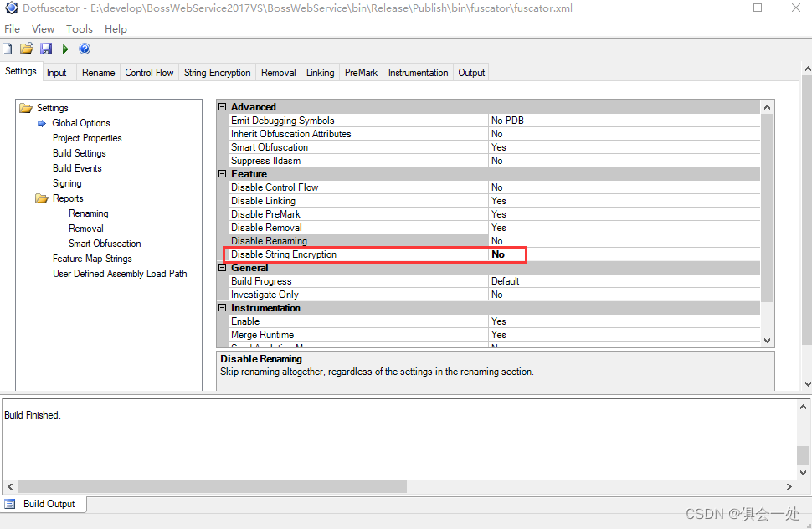Open the File menu
Viewport: 812px width, 529px height.
(x=12, y=29)
